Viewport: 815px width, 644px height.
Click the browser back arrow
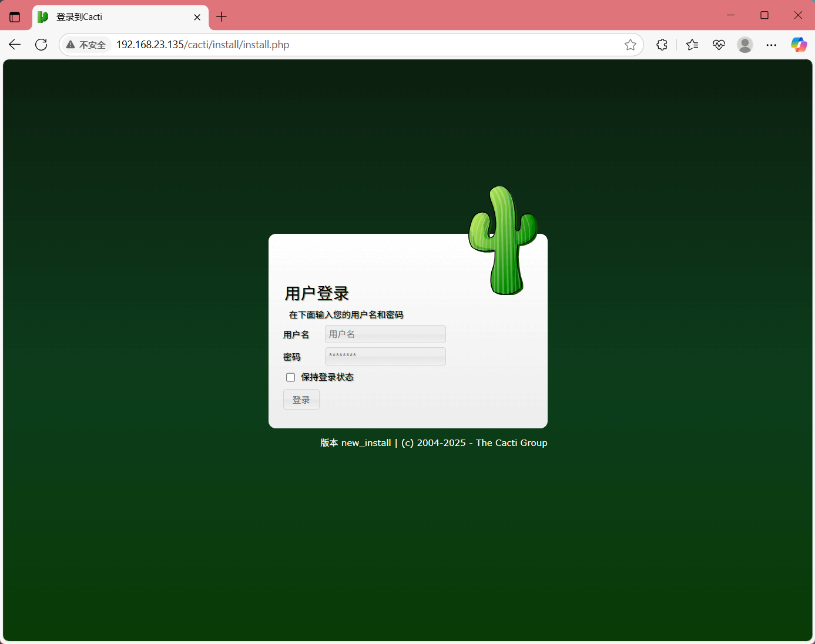tap(15, 45)
